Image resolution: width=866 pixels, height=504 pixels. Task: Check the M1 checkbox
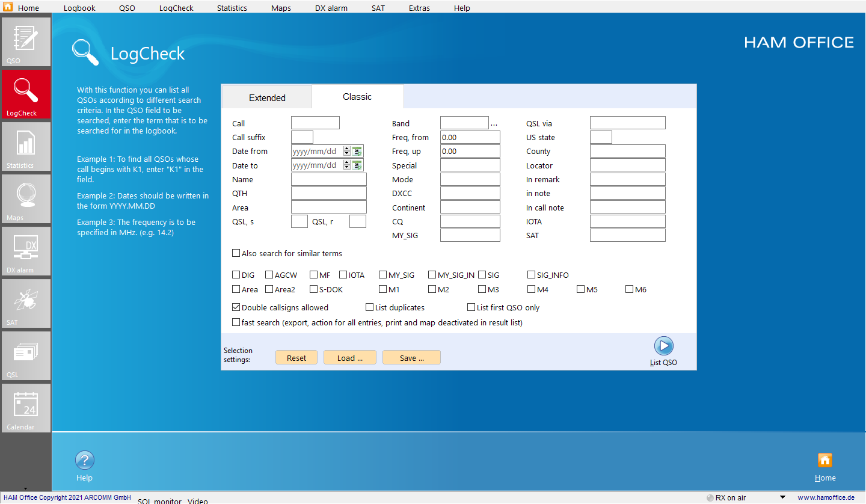click(x=383, y=289)
